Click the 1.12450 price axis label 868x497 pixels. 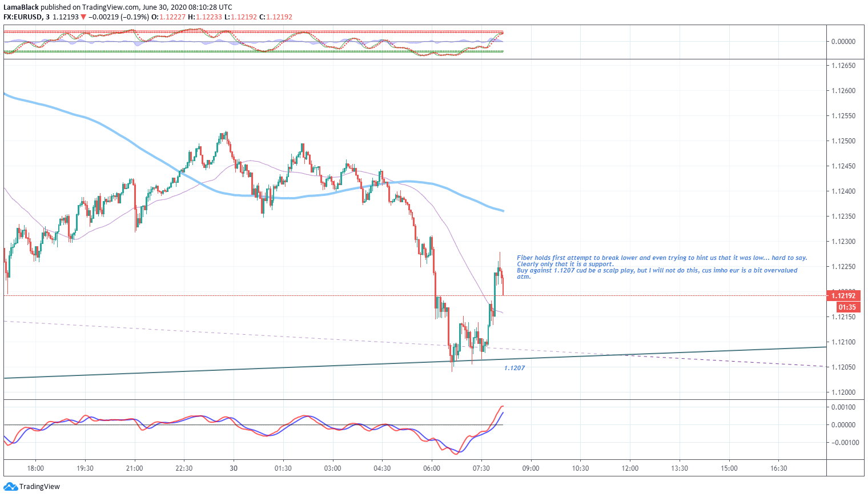pos(843,166)
